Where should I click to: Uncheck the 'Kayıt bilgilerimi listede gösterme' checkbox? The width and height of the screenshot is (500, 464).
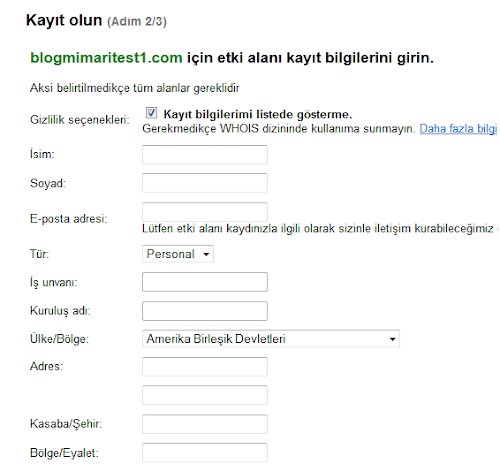click(x=151, y=113)
